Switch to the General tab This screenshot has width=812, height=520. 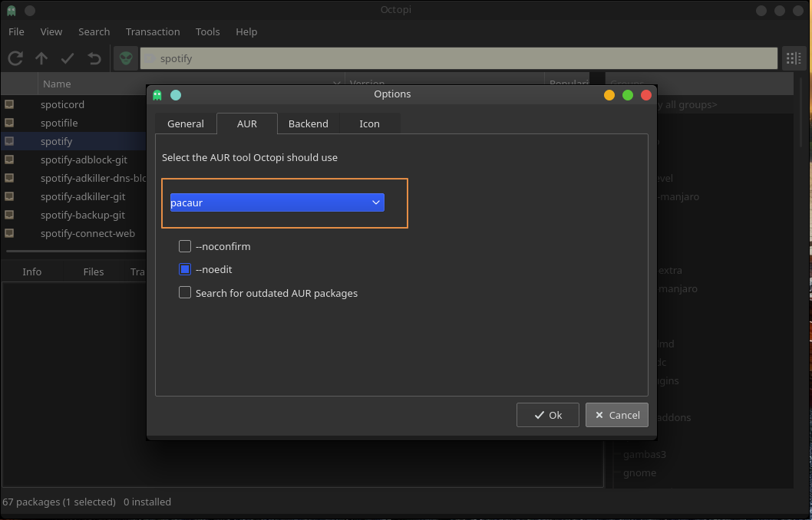pos(186,123)
